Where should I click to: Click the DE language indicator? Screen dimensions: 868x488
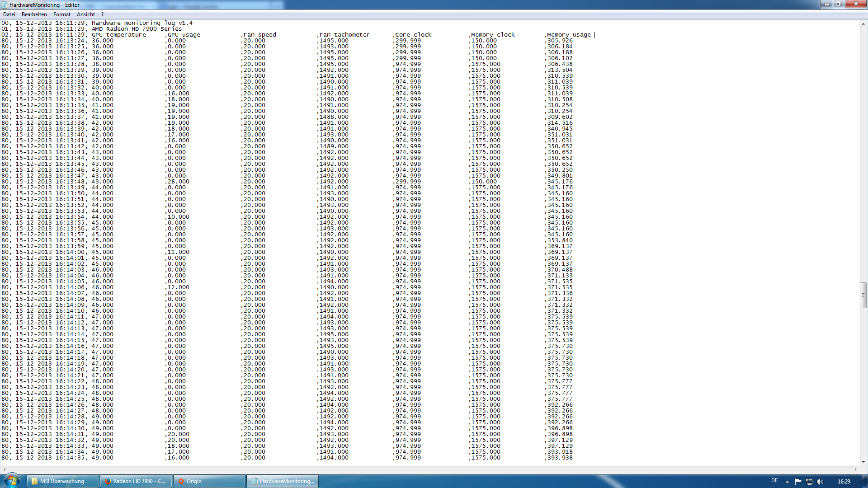coord(774,481)
